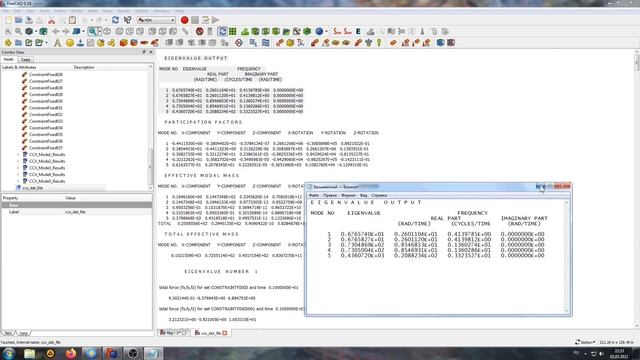Open the Data tab below properties
The image size is (640, 360).
tap(23, 333)
